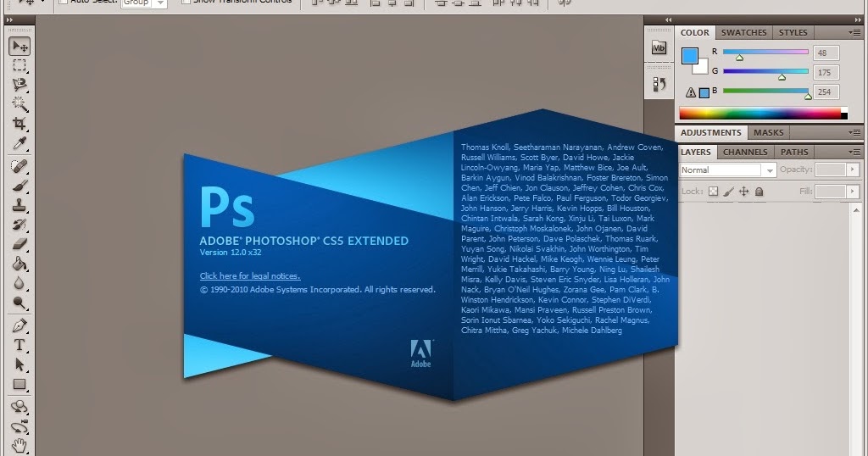Viewport: 868px width, 456px height.
Task: Select the Rectangular Marquee tool
Action: 19,65
